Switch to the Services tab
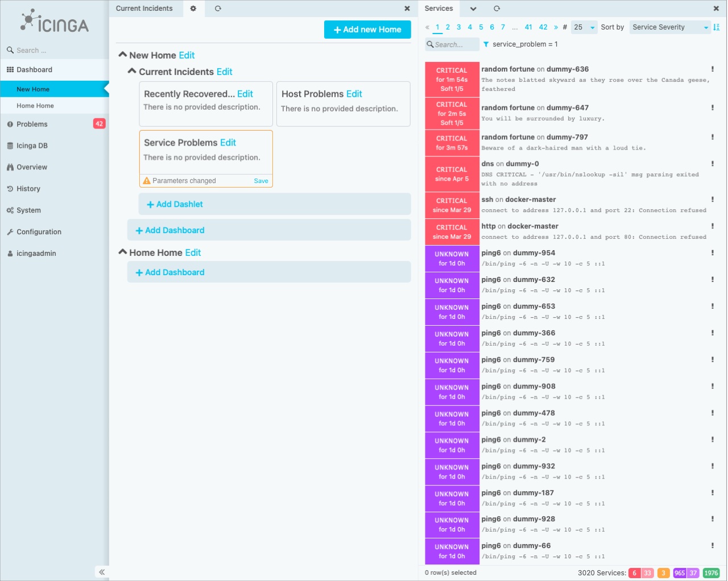The height and width of the screenshot is (581, 728). point(439,9)
